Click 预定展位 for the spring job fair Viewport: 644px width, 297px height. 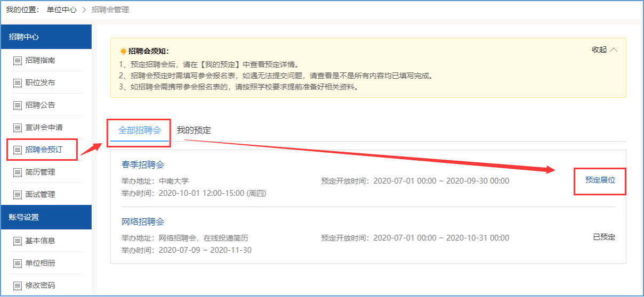tap(600, 180)
